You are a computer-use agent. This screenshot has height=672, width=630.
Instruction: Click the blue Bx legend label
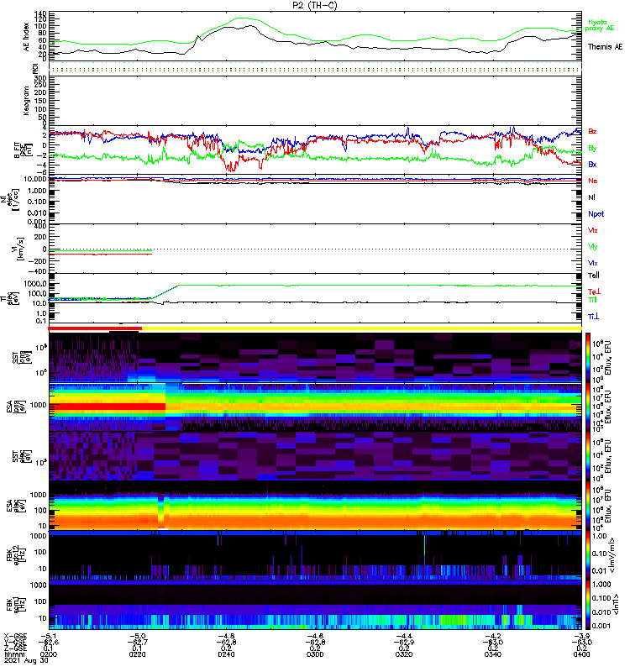(592, 165)
